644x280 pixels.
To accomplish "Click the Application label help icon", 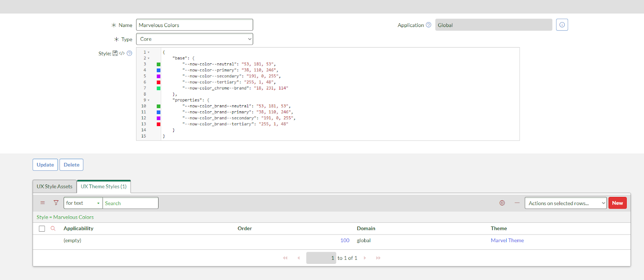I will pos(428,25).
